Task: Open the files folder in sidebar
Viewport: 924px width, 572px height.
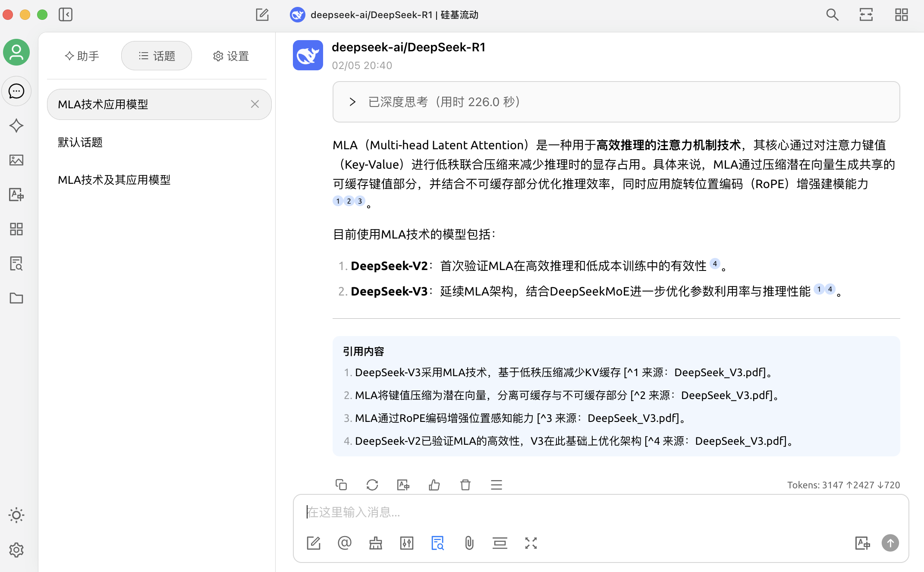Action: (x=16, y=298)
